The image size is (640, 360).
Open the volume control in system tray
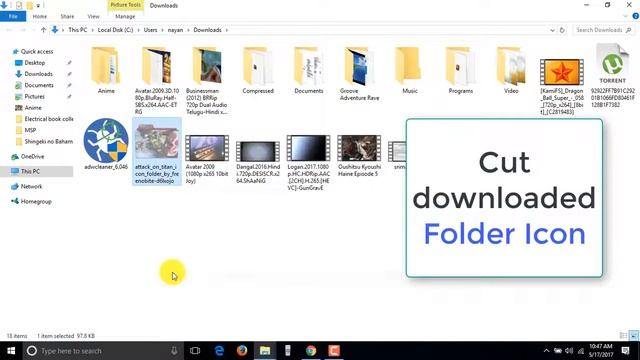[569, 351]
